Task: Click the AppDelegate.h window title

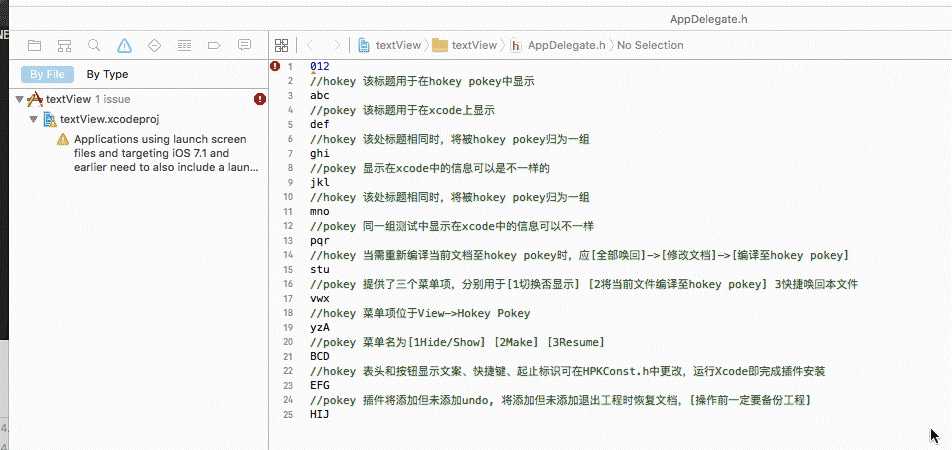Action: pyautogui.click(x=709, y=19)
